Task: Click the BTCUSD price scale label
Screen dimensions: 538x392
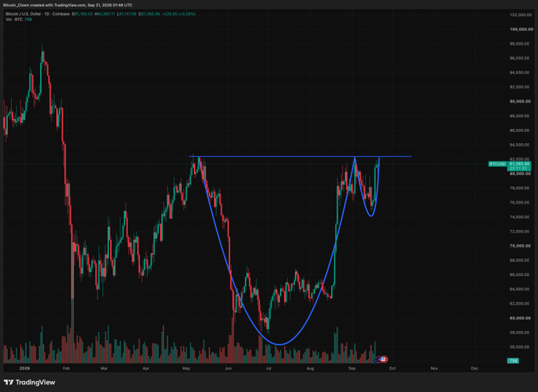Action: (x=498, y=164)
